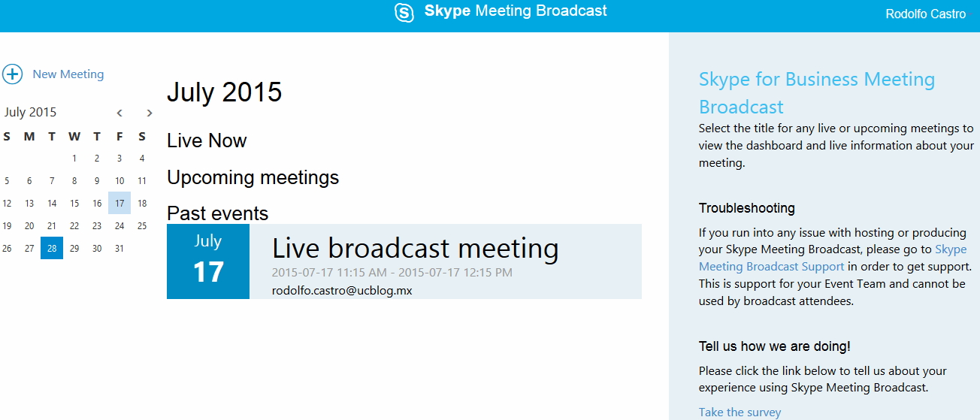Click the rodolfo.castro@ucblog.mx organizer email

point(342,290)
